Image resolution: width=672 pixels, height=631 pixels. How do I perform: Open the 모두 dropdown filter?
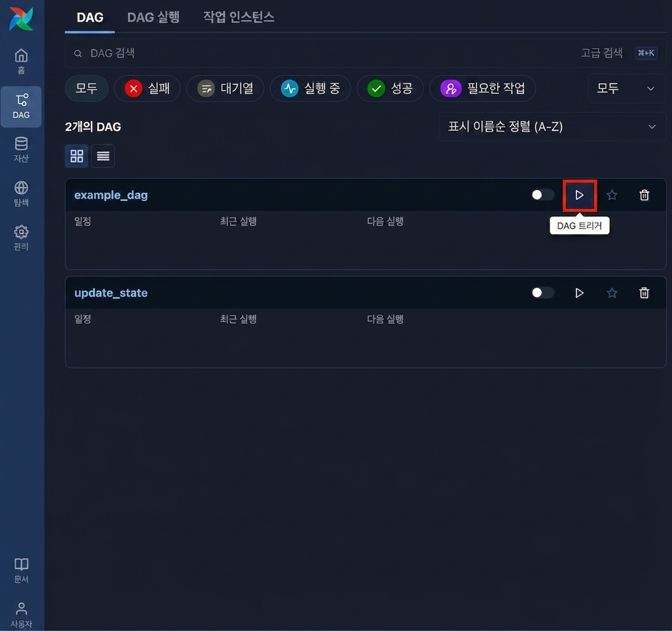pyautogui.click(x=627, y=88)
